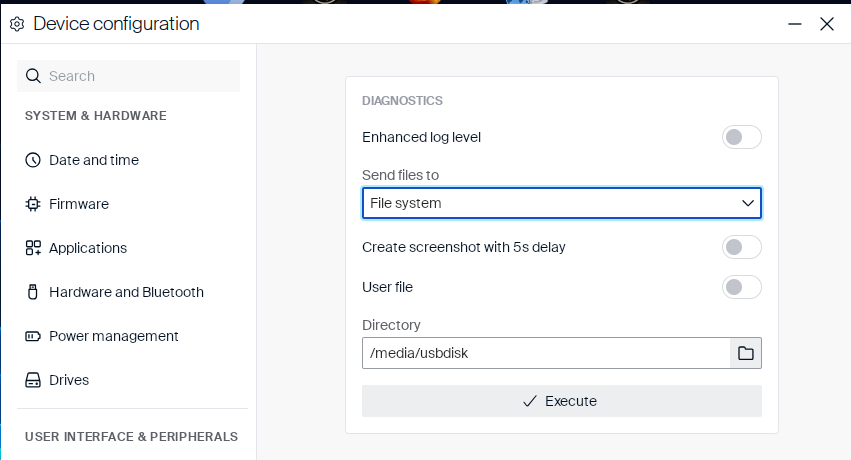The height and width of the screenshot is (460, 851).
Task: Click the Device configuration gear icon
Action: (17, 24)
